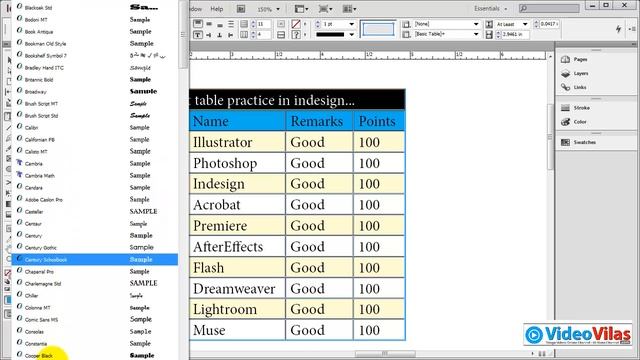
Task: Click the Justify Vertically icon
Action: tap(231, 24)
